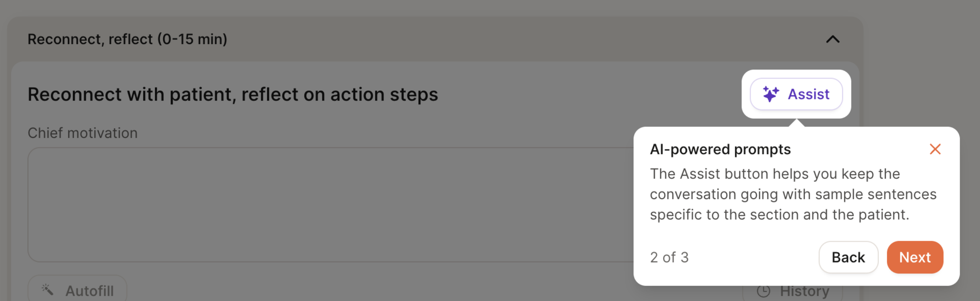980x301 pixels.
Task: Click the "AI-powered prompts" tooltip title
Action: 720,149
